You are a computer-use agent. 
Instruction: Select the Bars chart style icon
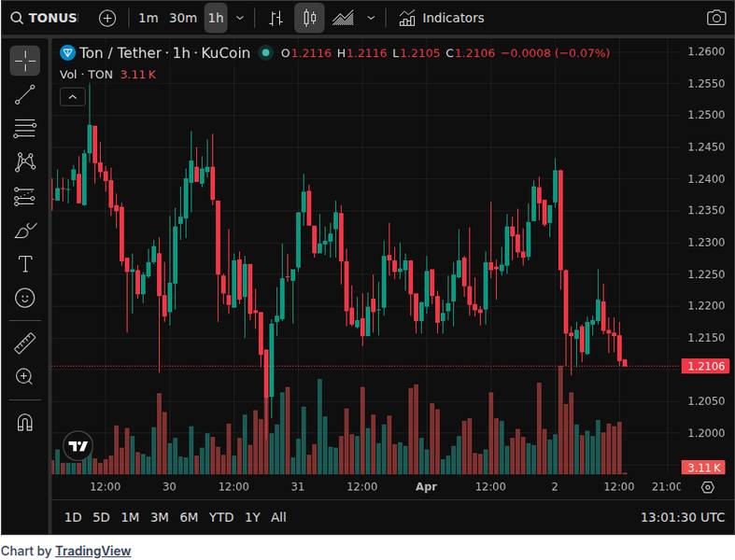click(x=276, y=19)
